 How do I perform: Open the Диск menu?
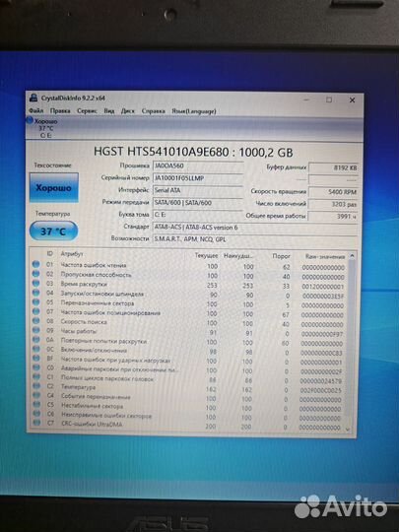click(127, 111)
